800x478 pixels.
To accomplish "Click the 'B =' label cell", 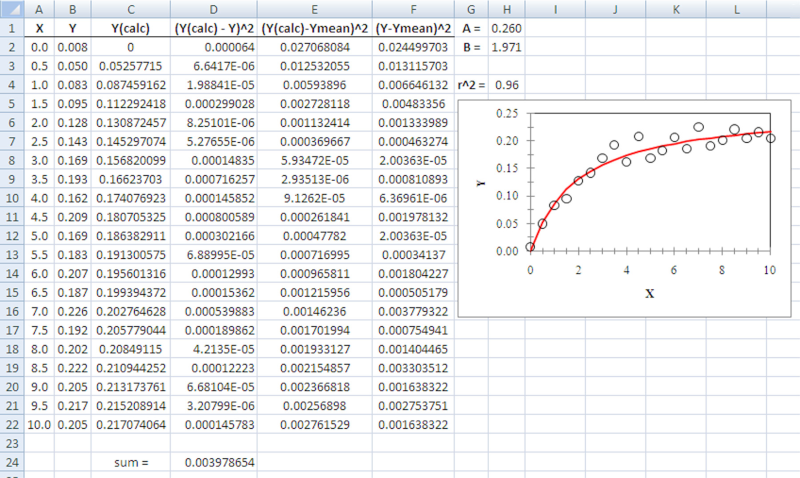I will tap(471, 47).
